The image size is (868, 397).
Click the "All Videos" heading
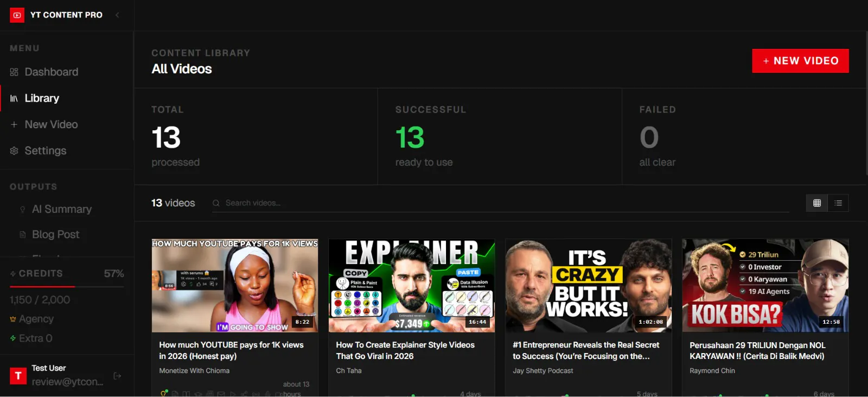coord(182,69)
